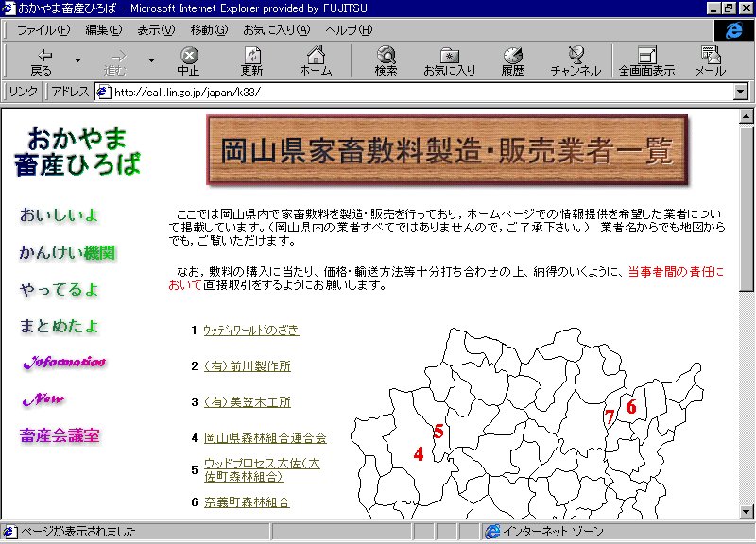
Task: Select the おいしいよ sidebar navigation item
Action: (59, 215)
